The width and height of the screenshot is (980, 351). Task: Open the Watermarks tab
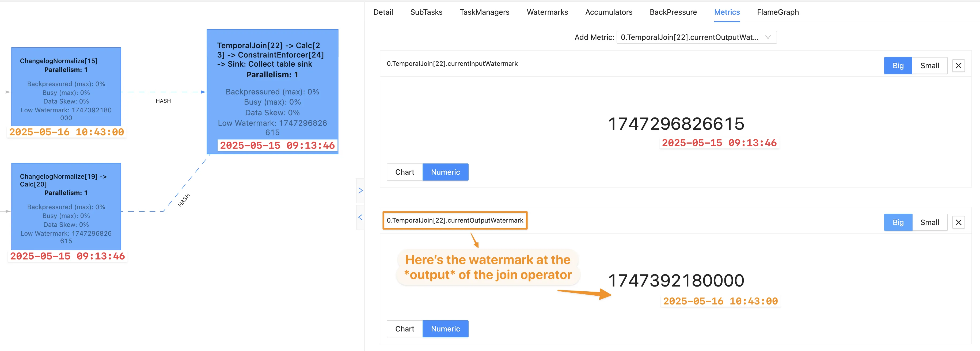[x=547, y=12]
